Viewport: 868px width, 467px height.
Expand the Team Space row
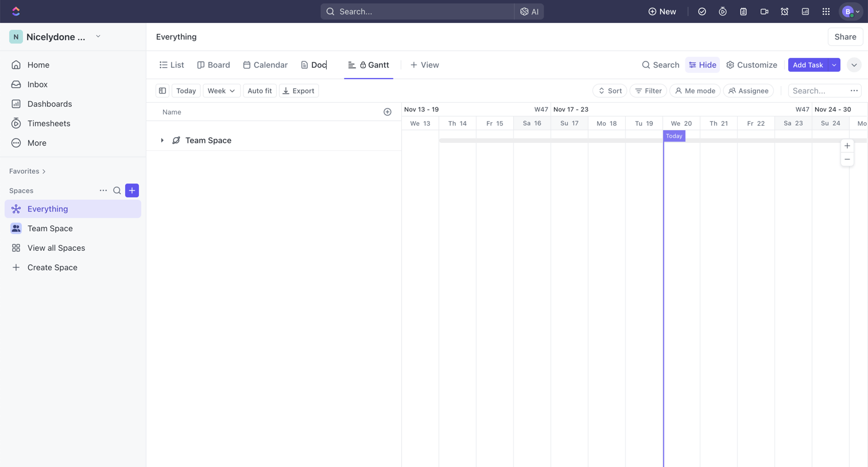click(162, 141)
